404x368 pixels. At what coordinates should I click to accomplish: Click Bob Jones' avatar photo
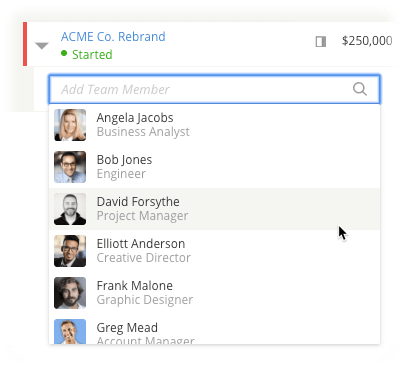(70, 167)
